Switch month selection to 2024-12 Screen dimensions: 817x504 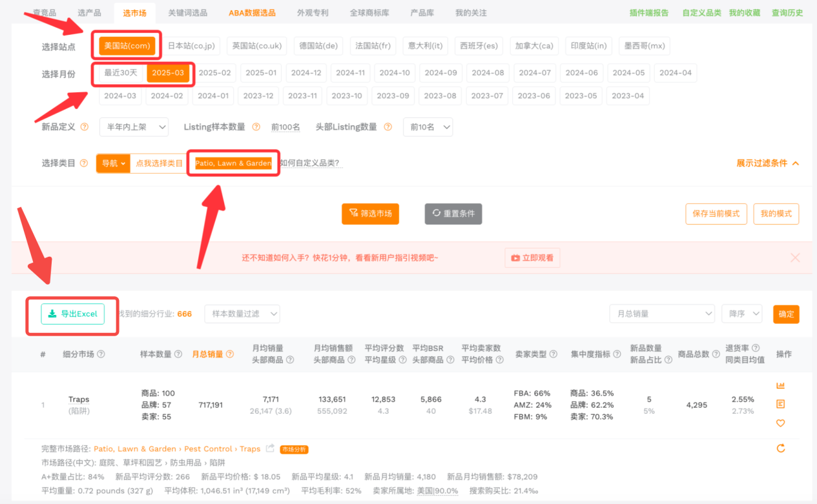(x=306, y=72)
